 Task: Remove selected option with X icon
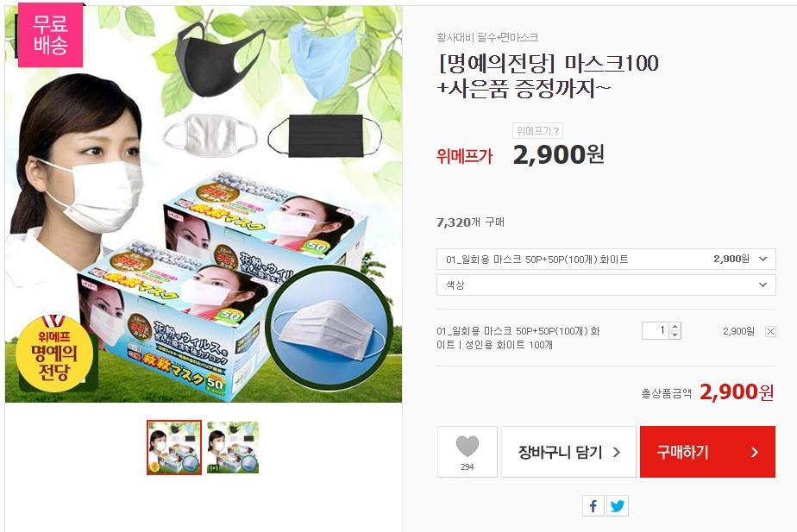770,331
